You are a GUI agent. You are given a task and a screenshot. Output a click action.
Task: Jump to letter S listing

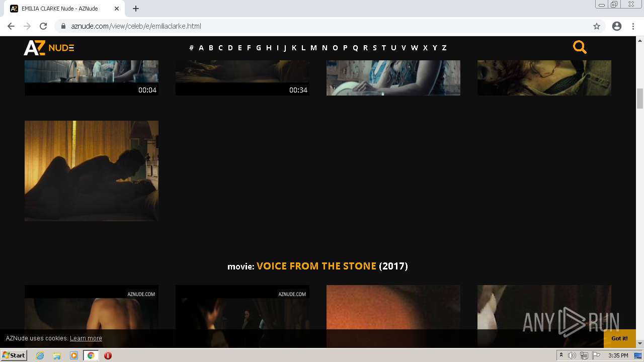click(374, 48)
